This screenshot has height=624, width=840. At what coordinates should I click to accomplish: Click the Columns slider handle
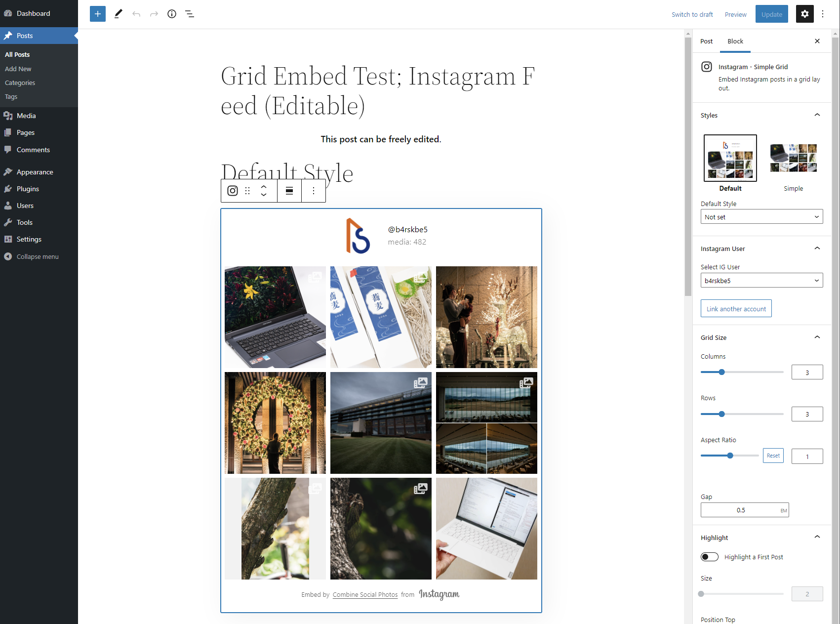(722, 372)
